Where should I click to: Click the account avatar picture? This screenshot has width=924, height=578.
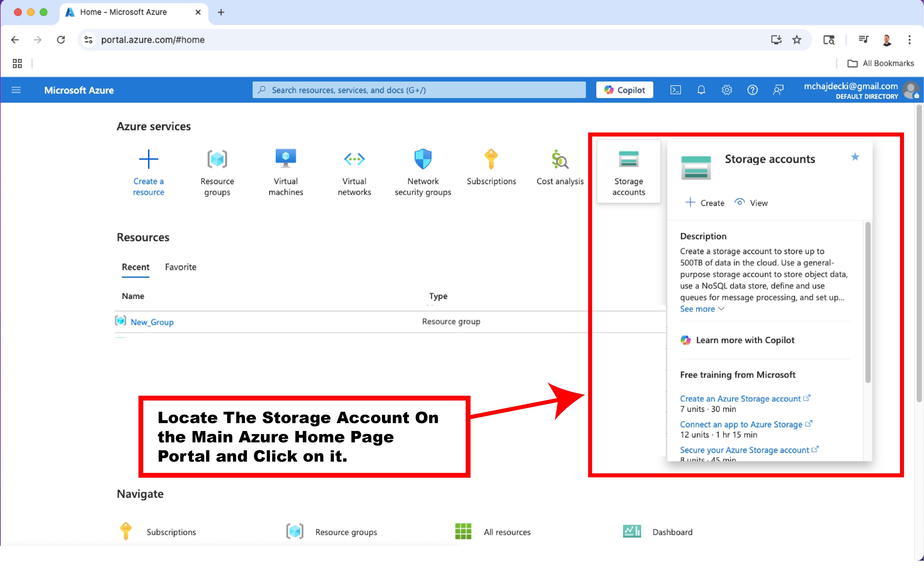911,90
